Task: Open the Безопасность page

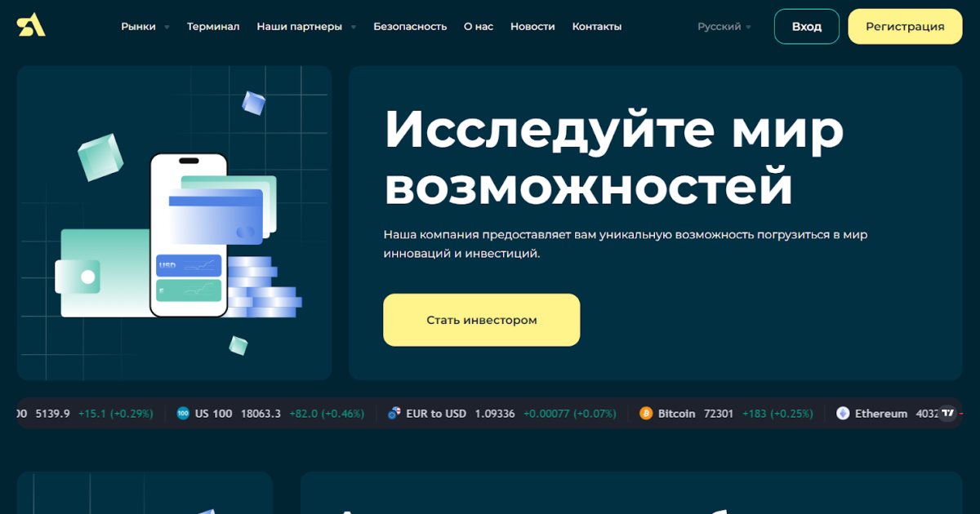Action: [x=410, y=26]
